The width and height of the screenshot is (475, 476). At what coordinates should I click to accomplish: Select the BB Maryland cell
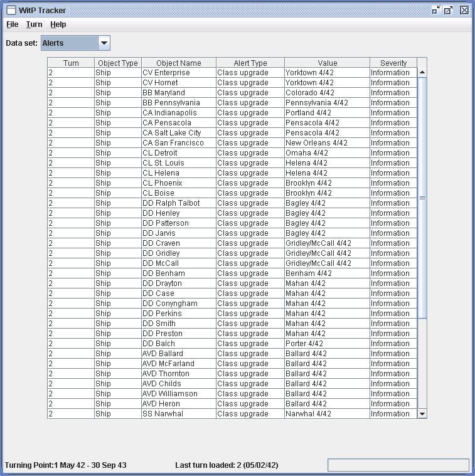179,93
